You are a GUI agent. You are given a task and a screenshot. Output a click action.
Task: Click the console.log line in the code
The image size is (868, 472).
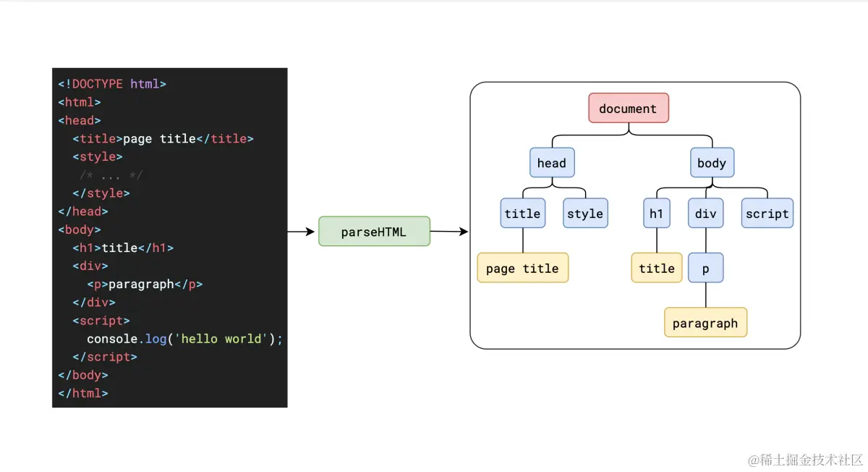coord(185,339)
